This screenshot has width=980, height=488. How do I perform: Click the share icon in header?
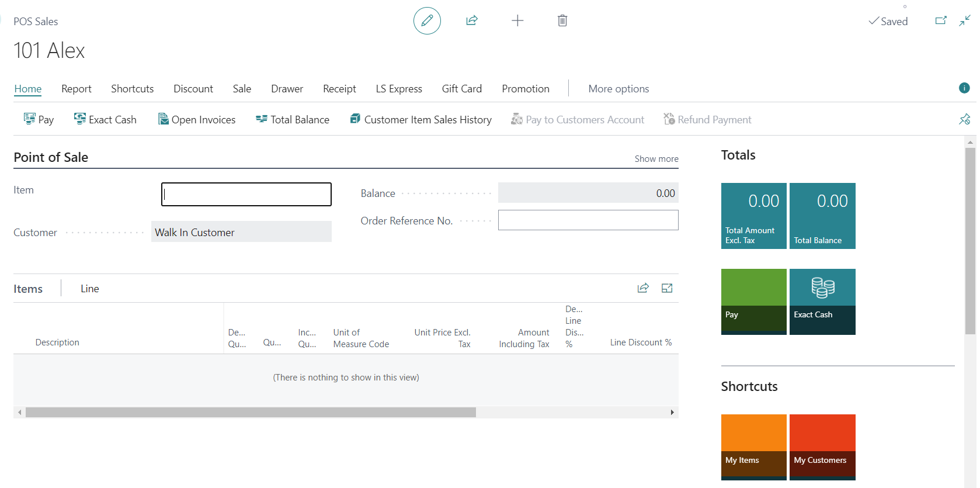pyautogui.click(x=472, y=21)
